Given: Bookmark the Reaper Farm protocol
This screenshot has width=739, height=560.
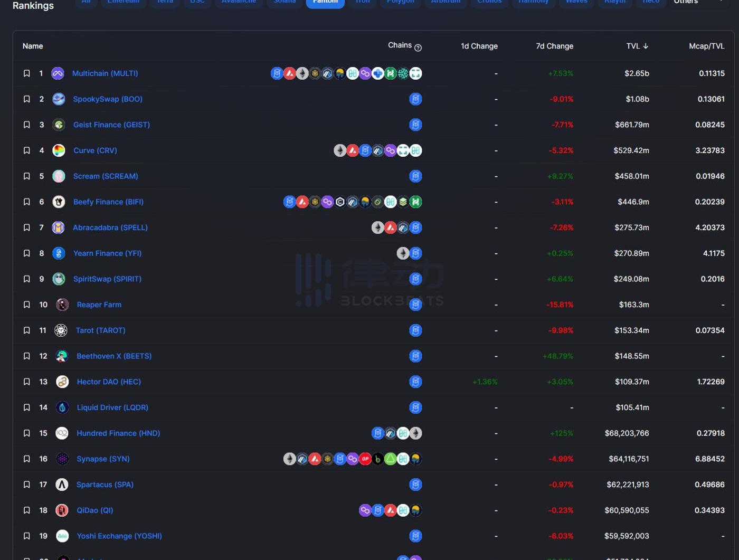Looking at the screenshot, I should [26, 305].
